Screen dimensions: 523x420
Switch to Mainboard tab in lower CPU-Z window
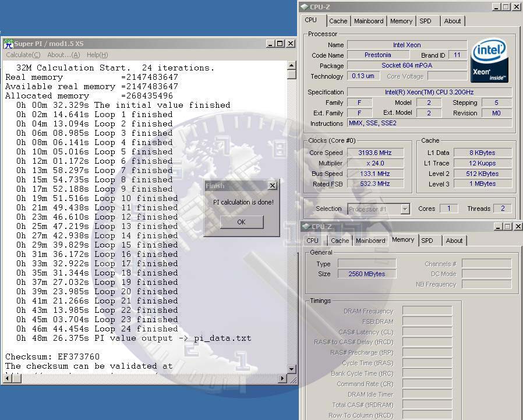(370, 241)
